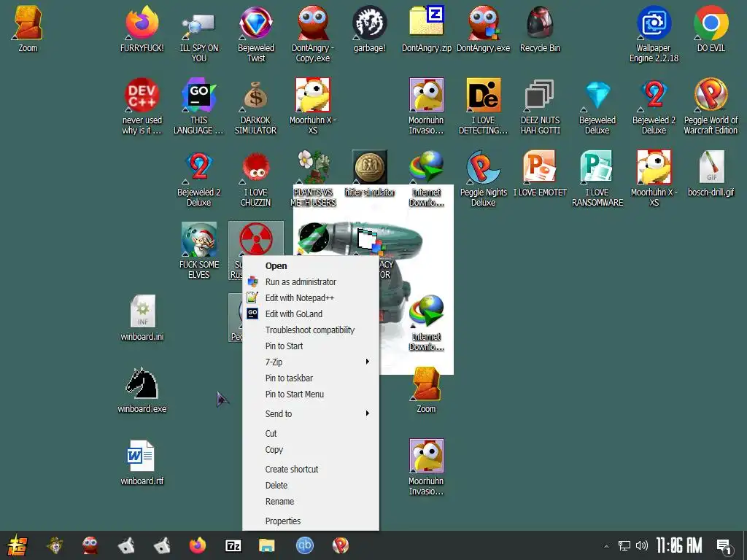The height and width of the screenshot is (560, 747).
Task: Click Troubleshoot compatibility
Action: click(x=311, y=330)
